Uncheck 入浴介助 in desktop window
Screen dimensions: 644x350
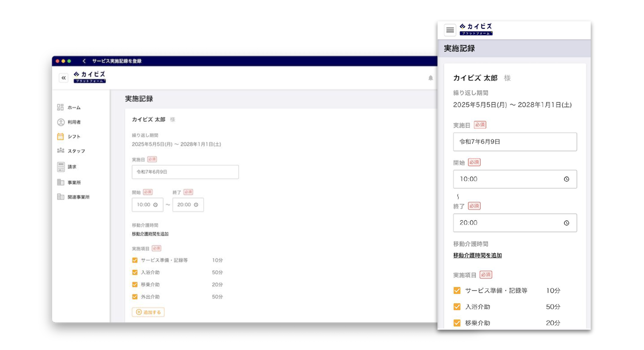(x=135, y=273)
